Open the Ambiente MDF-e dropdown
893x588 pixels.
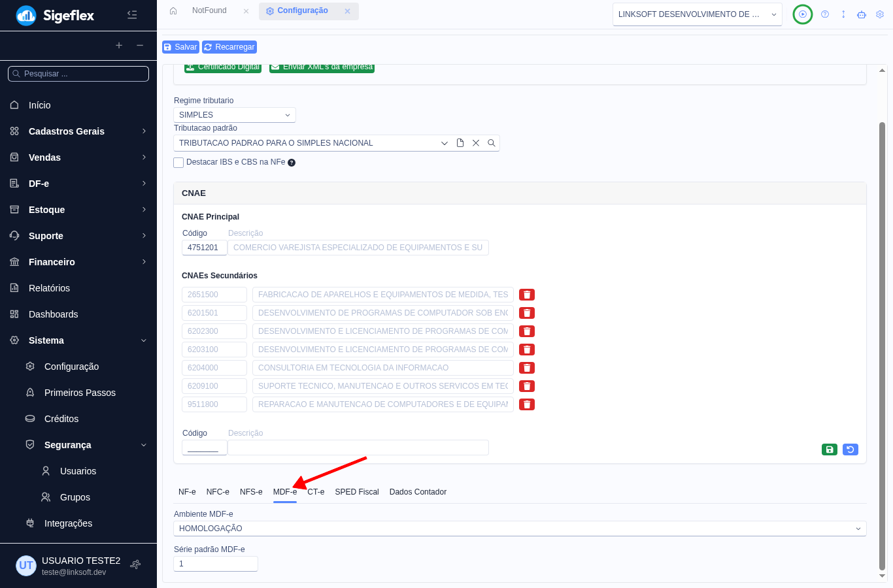(x=520, y=529)
